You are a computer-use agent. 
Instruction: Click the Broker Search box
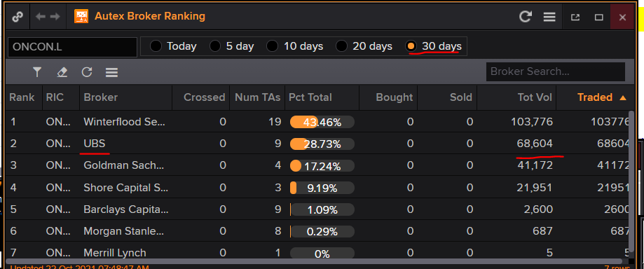(555, 72)
